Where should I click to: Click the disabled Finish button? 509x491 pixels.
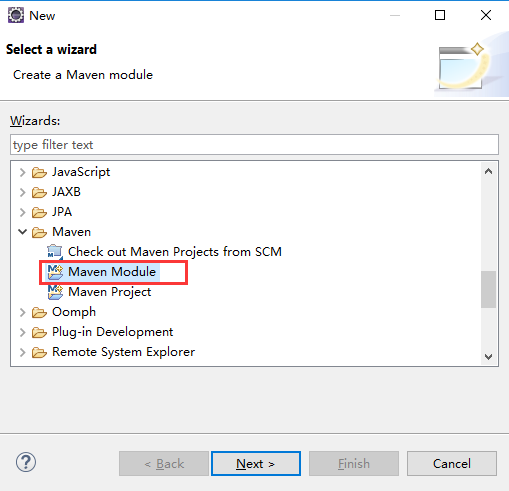pos(354,464)
